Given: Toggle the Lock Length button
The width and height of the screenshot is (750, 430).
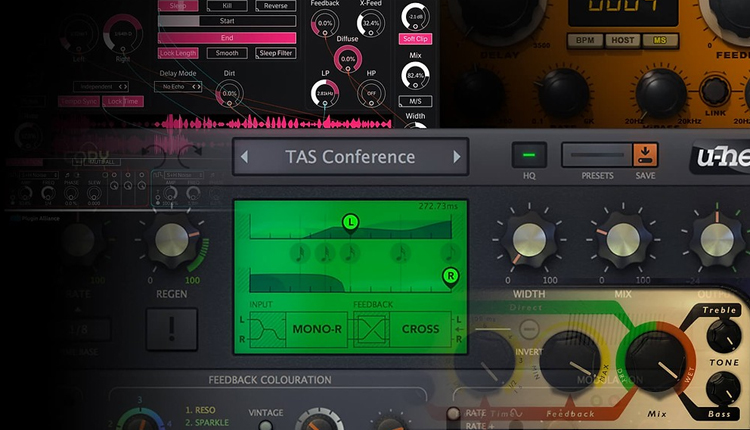Looking at the screenshot, I should [178, 53].
